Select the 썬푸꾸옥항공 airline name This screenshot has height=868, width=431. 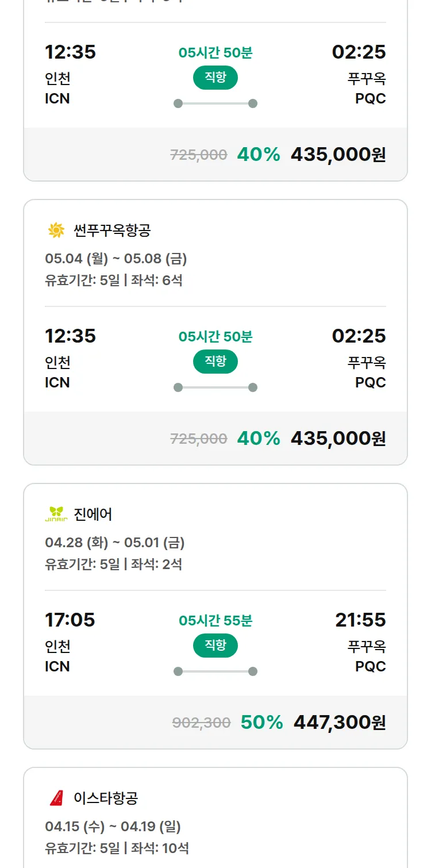(112, 231)
